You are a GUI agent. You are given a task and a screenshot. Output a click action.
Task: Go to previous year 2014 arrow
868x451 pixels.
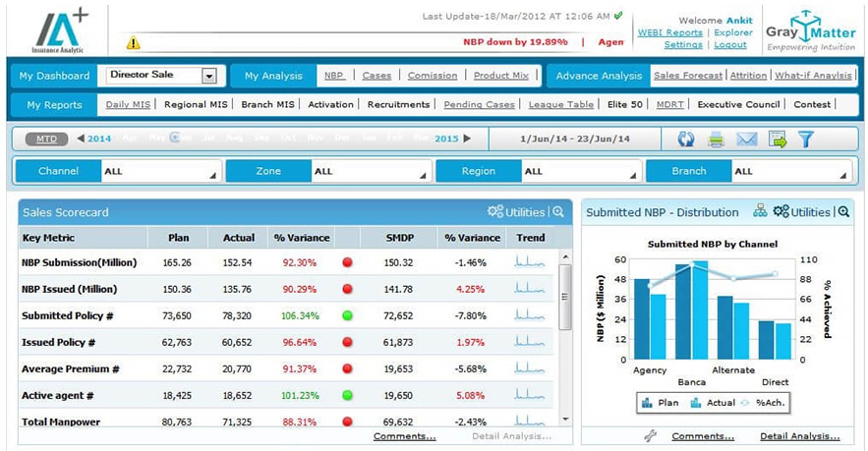click(81, 139)
